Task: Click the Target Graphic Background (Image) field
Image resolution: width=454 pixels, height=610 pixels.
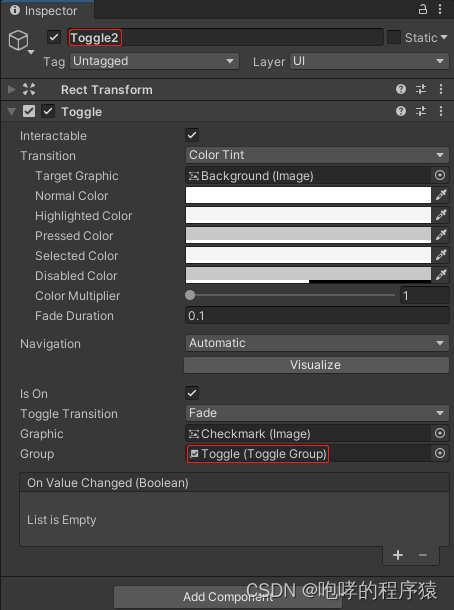Action: pyautogui.click(x=308, y=175)
